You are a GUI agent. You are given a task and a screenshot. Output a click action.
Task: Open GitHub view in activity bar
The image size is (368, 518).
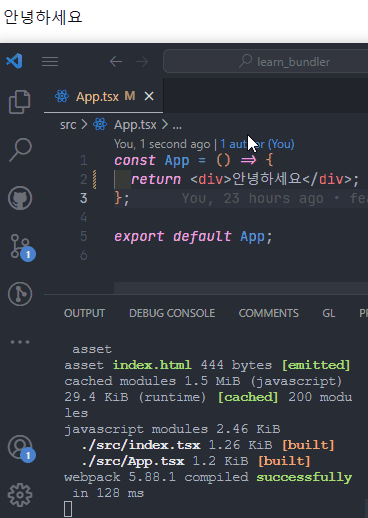pyautogui.click(x=20, y=198)
